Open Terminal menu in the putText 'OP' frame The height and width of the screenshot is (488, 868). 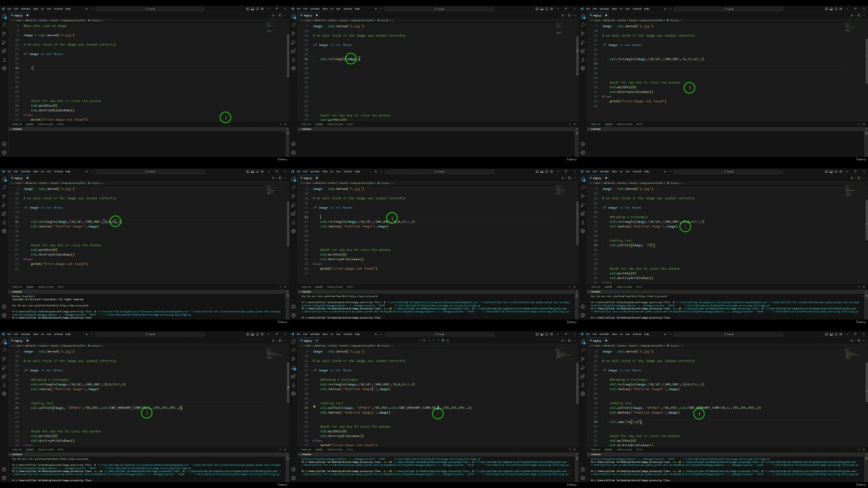[637, 171]
